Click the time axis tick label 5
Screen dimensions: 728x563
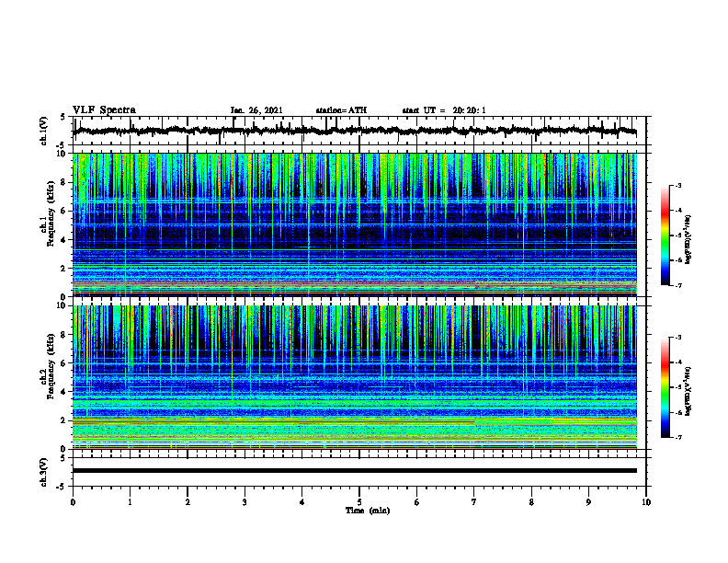tap(359, 502)
